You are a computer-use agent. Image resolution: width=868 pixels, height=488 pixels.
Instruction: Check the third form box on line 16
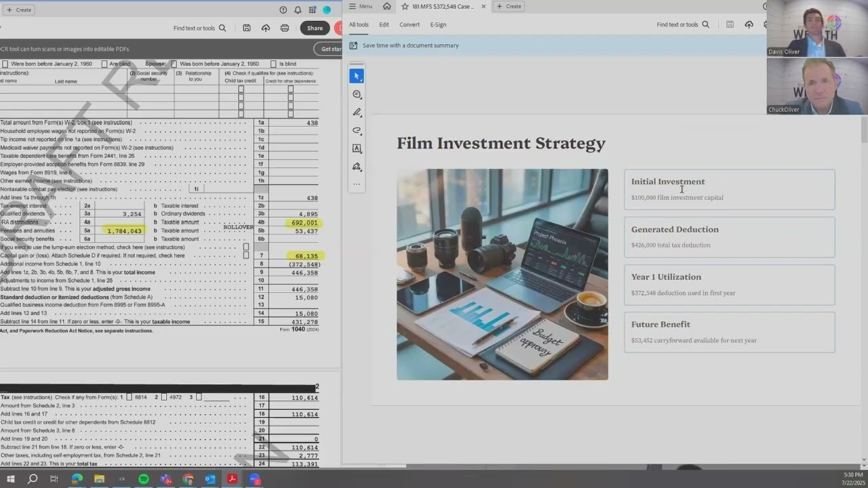[x=199, y=397]
